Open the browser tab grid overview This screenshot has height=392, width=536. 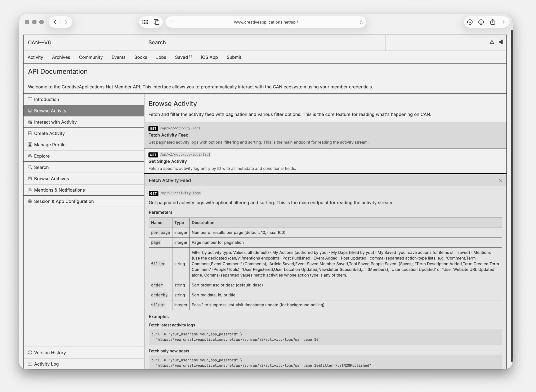pos(145,22)
